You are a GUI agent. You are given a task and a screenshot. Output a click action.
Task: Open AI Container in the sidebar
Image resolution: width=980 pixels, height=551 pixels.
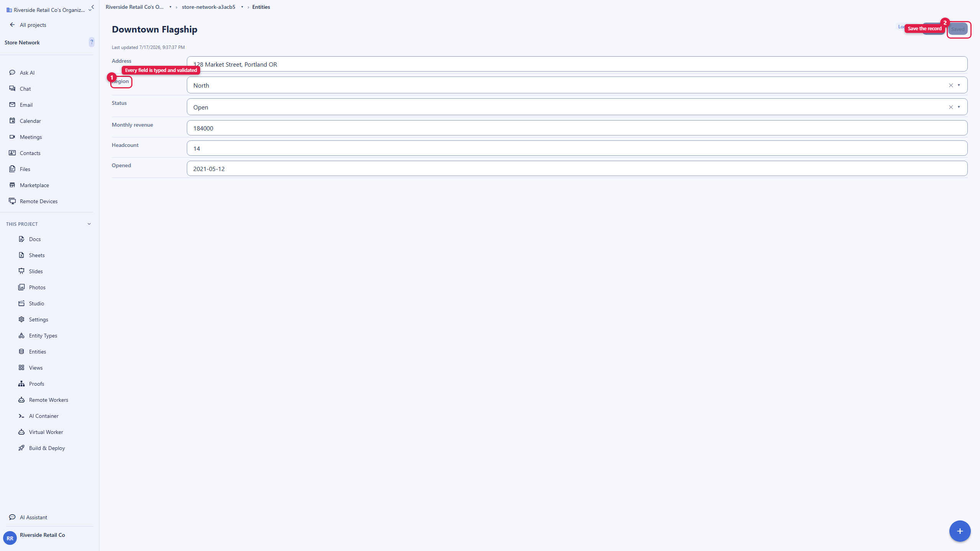coord(44,416)
